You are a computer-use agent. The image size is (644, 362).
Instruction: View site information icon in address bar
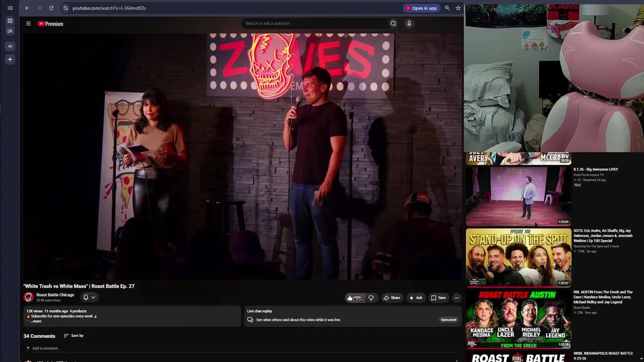pos(65,8)
